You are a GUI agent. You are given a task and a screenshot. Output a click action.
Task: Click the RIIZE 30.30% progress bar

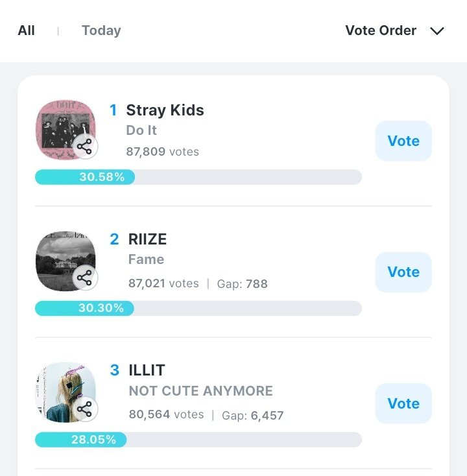tap(198, 308)
